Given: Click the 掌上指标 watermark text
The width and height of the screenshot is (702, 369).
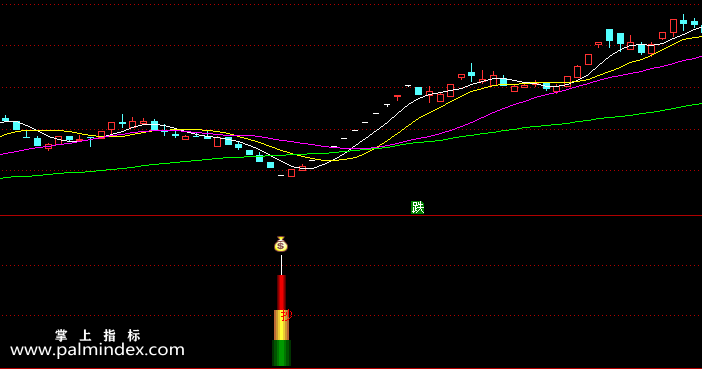Looking at the screenshot, I should 98,335.
